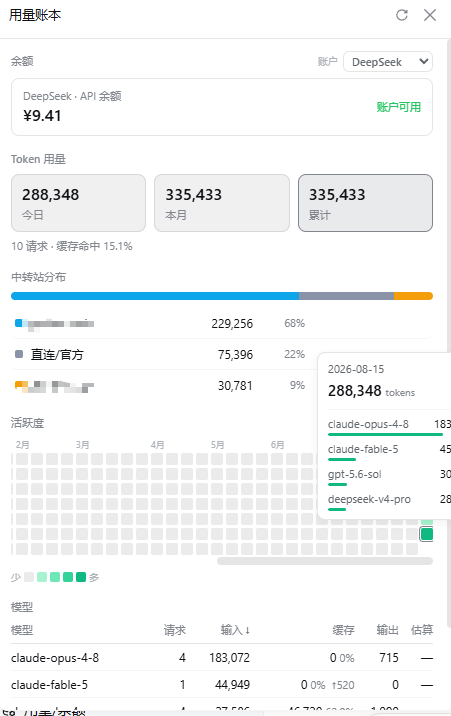Click the 229,256 token count value
This screenshot has width=451, height=716.
[232, 324]
